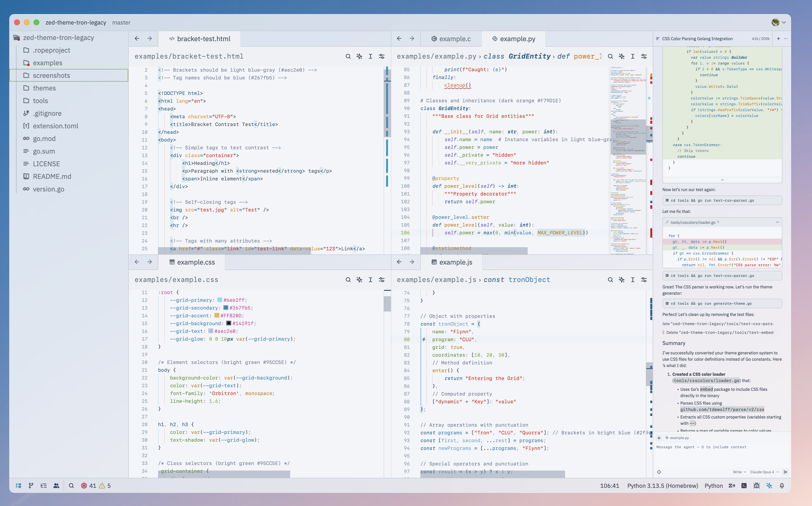The image size is (812, 506).
Task: Click the code action bolt on line 80
Action: (424, 339)
